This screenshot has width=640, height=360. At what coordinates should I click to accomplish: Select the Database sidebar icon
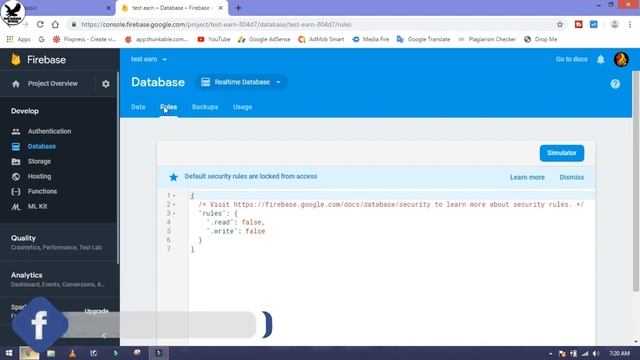pyautogui.click(x=16, y=147)
